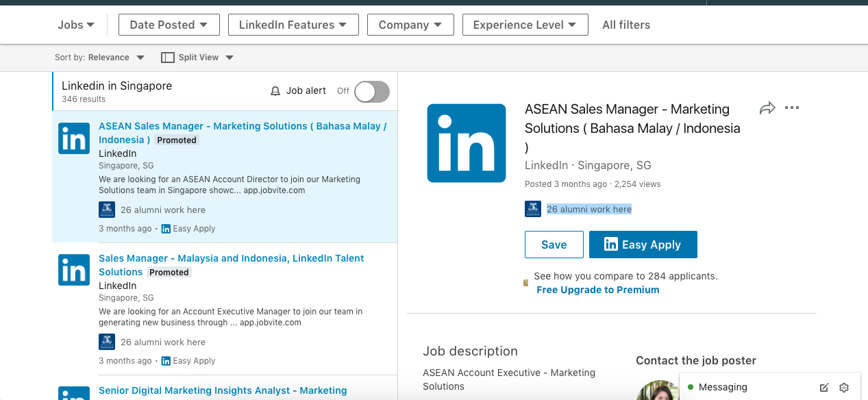This screenshot has height=400, width=868.
Task: Expand the Date Posted filter dropdown
Action: (169, 25)
